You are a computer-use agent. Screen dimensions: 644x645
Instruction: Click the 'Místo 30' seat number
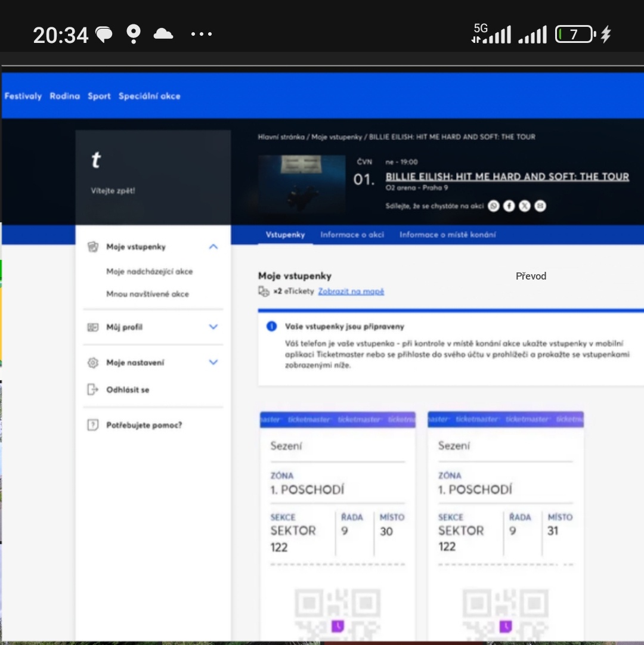point(386,531)
